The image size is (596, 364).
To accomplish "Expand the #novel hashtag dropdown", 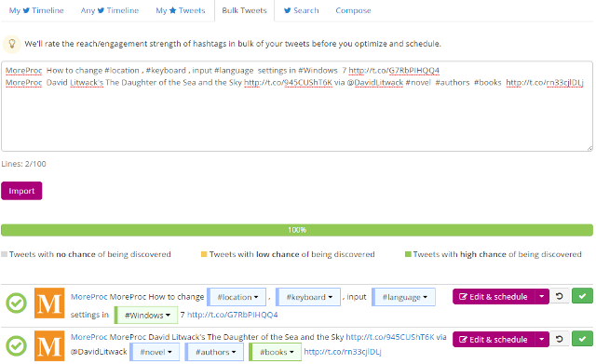I will (156, 352).
